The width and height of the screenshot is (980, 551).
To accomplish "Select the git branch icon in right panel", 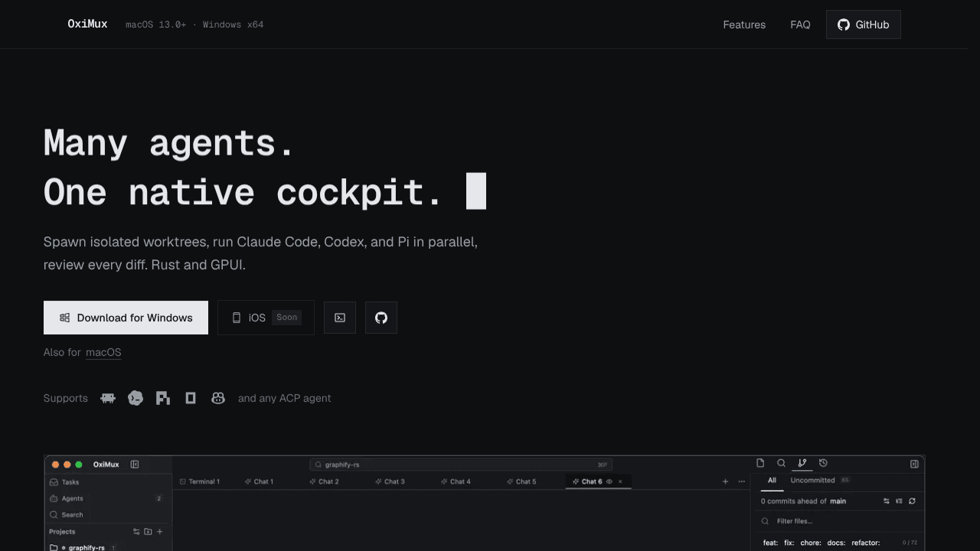I will tap(802, 463).
